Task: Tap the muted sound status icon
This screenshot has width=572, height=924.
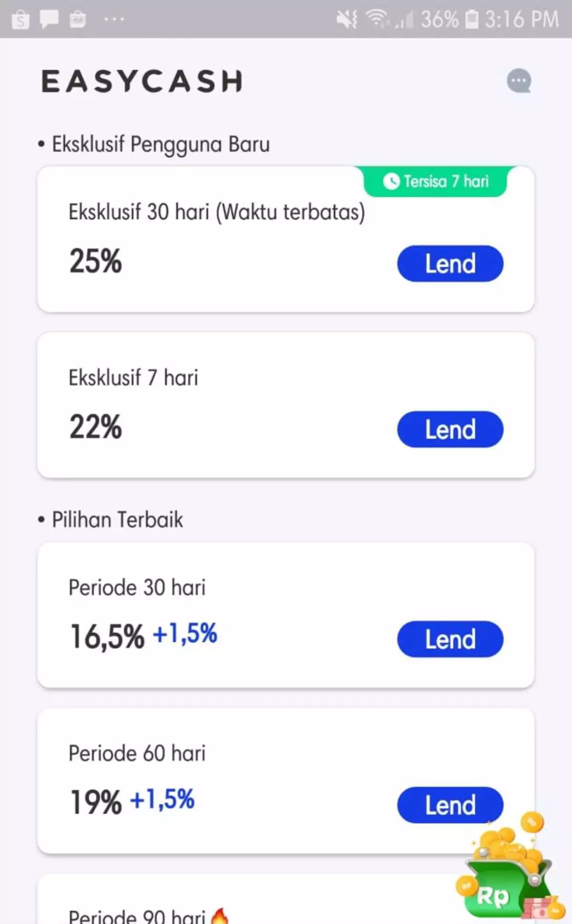Action: pos(347,20)
